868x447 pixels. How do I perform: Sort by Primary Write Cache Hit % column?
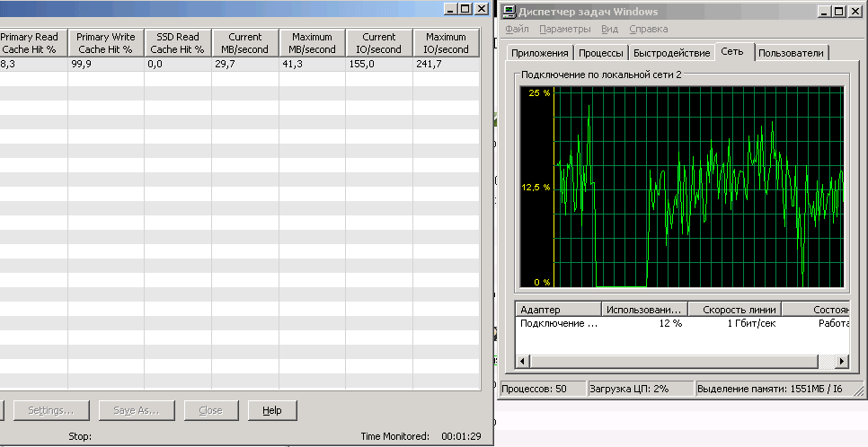[x=105, y=43]
